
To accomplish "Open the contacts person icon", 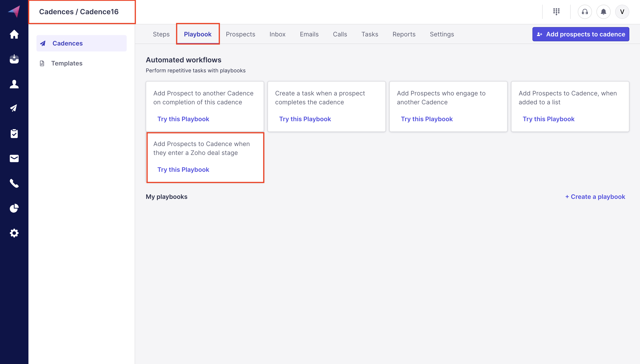I will [14, 84].
